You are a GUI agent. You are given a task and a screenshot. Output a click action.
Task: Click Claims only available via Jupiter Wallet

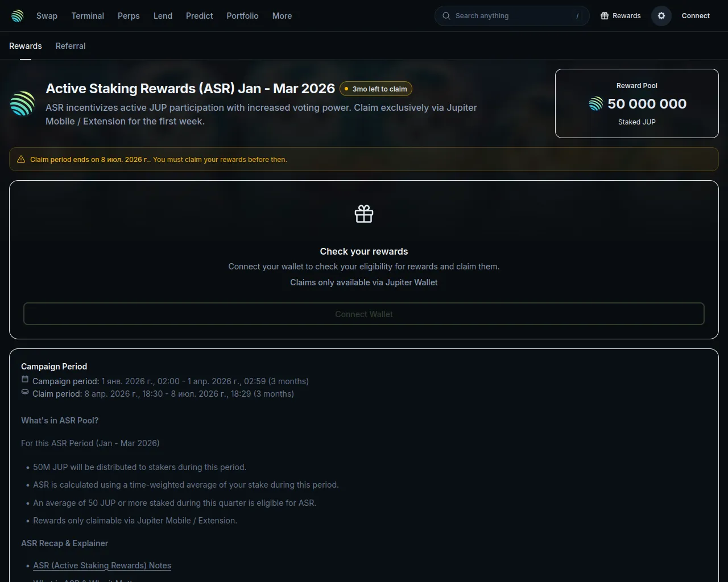364,282
